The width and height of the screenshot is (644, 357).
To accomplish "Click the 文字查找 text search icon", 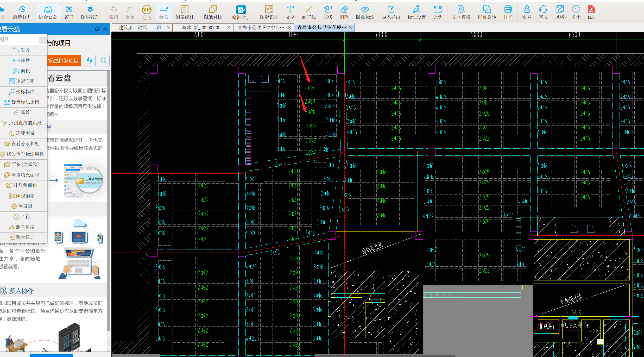I will point(461,12).
